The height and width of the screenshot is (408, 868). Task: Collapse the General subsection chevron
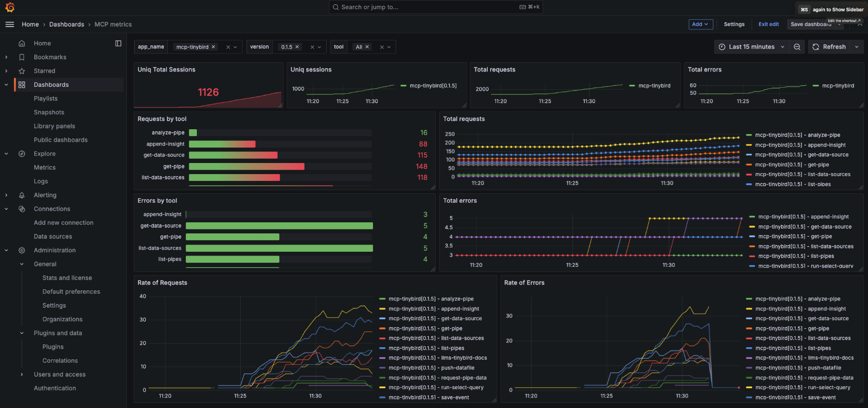point(22,264)
